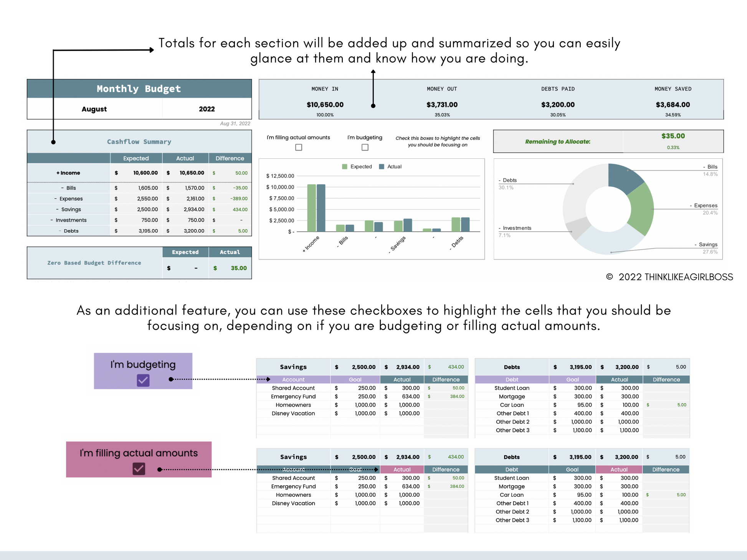Uncheck the purple 'I'm budgeting' checkmark
Screen dimensions: 747x560
coord(143,380)
